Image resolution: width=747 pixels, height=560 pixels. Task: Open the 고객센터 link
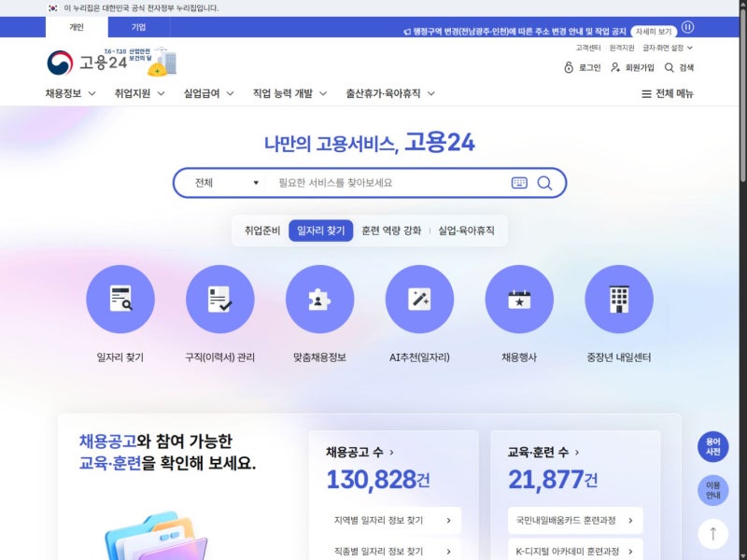pos(588,48)
